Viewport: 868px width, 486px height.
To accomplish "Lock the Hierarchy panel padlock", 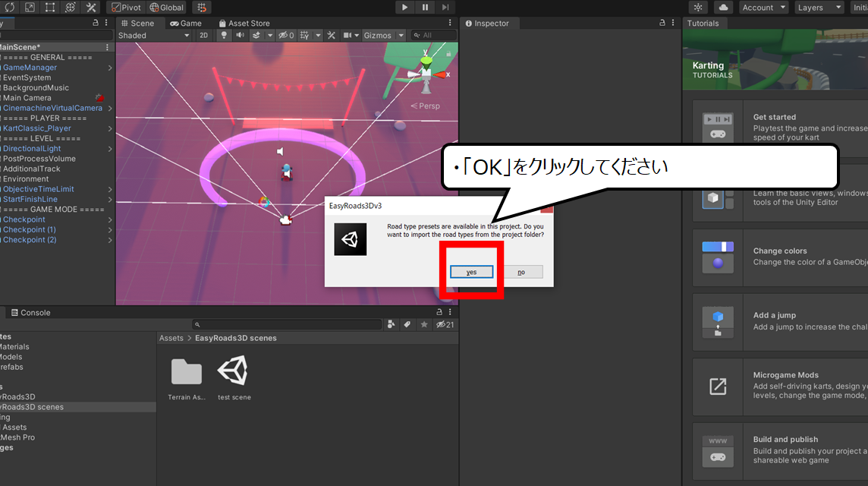I will pos(95,23).
